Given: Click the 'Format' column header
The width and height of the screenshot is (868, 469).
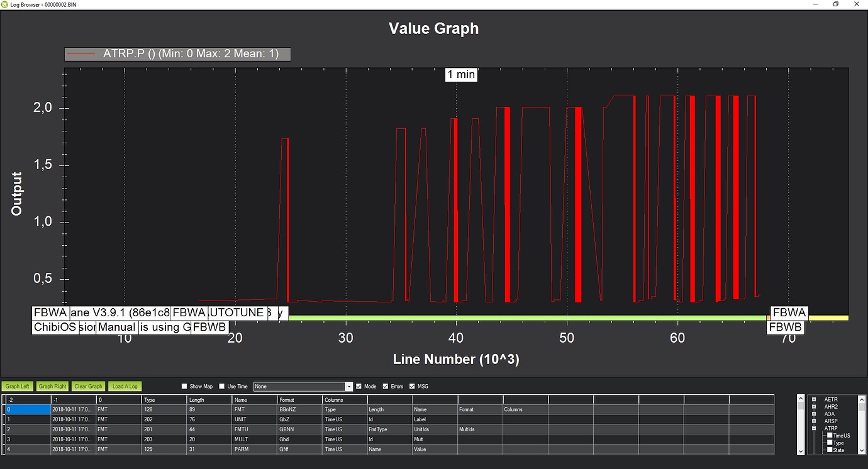Looking at the screenshot, I should pyautogui.click(x=299, y=399).
